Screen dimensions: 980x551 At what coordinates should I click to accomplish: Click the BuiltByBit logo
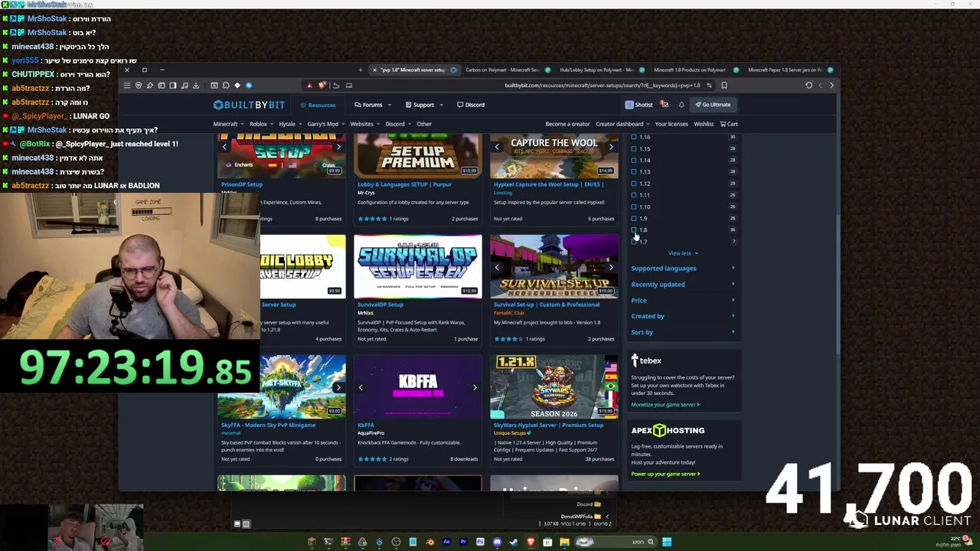point(248,105)
